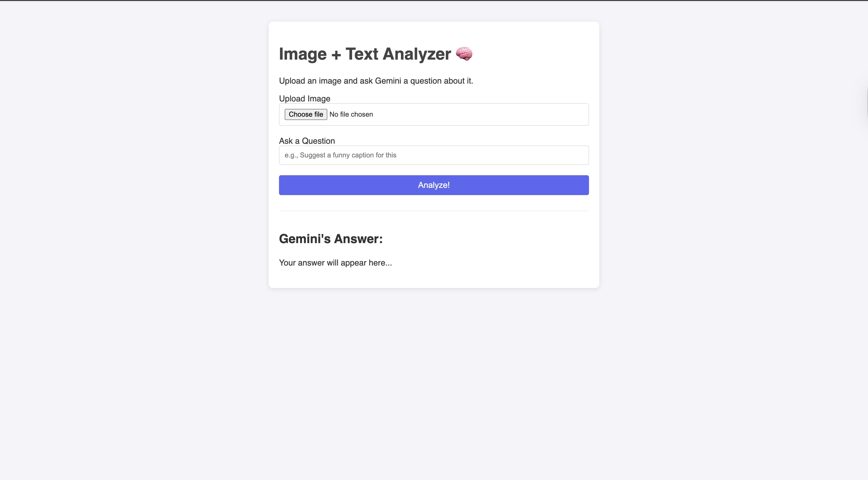Click the word "Text" in the main title

pyautogui.click(x=362, y=54)
